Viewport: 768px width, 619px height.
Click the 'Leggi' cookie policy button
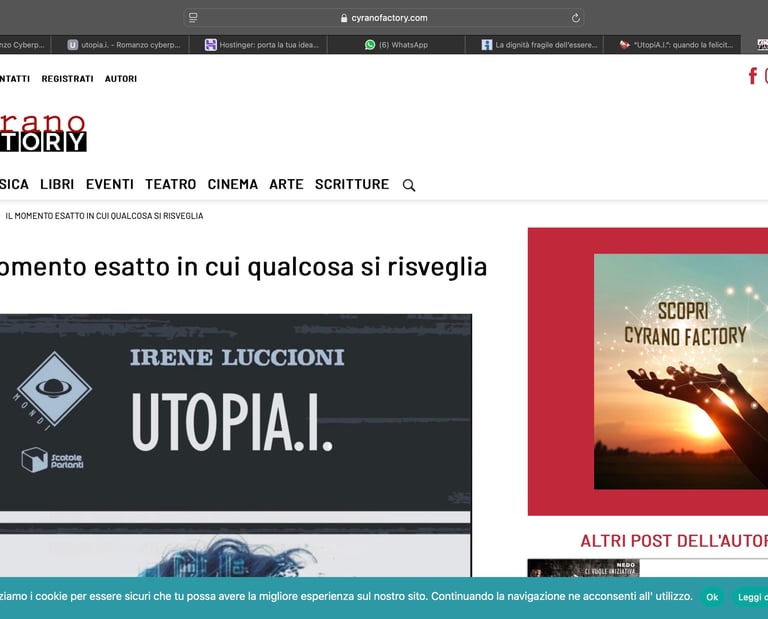pos(750,597)
